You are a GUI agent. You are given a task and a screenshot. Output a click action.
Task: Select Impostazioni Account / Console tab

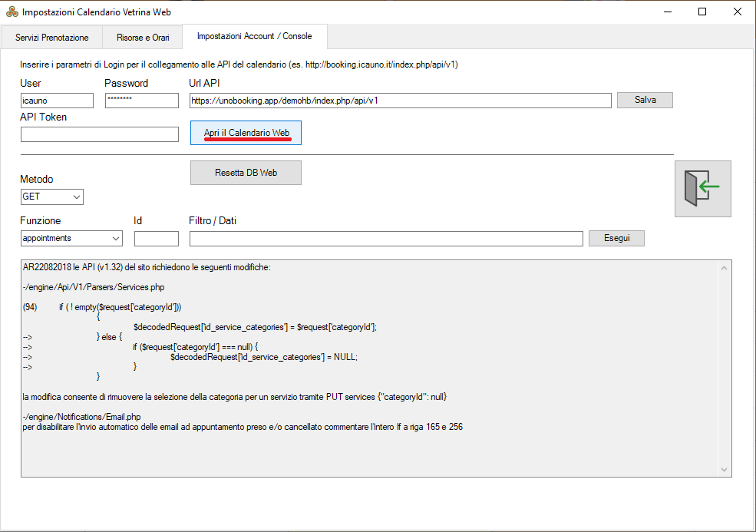pos(254,37)
